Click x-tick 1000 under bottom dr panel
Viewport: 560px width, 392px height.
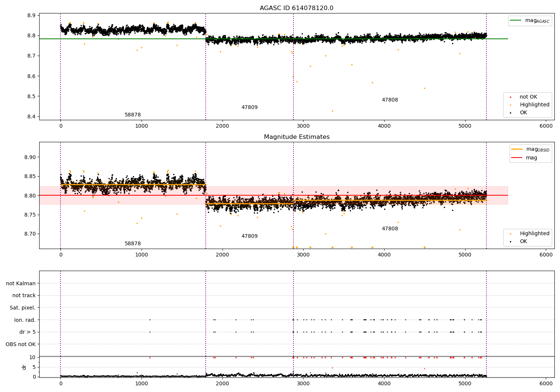coord(141,384)
